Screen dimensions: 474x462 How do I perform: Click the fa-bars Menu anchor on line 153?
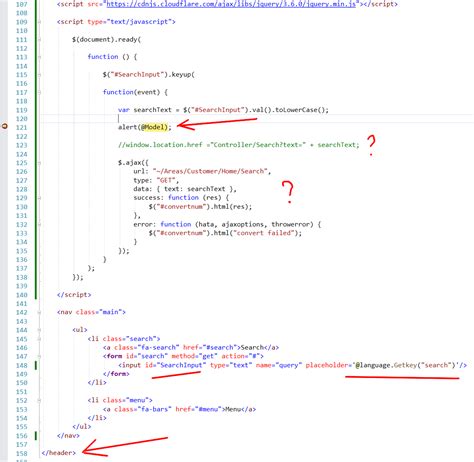coord(179,409)
